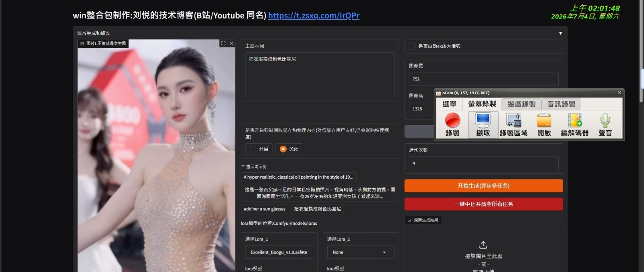Enable the 是否自动4k放大增强 checkbox
The width and height of the screenshot is (644, 272).
point(412,46)
